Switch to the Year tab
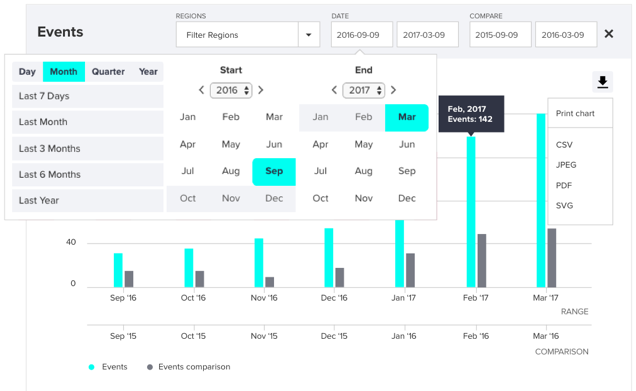This screenshot has width=636, height=391. (x=148, y=72)
